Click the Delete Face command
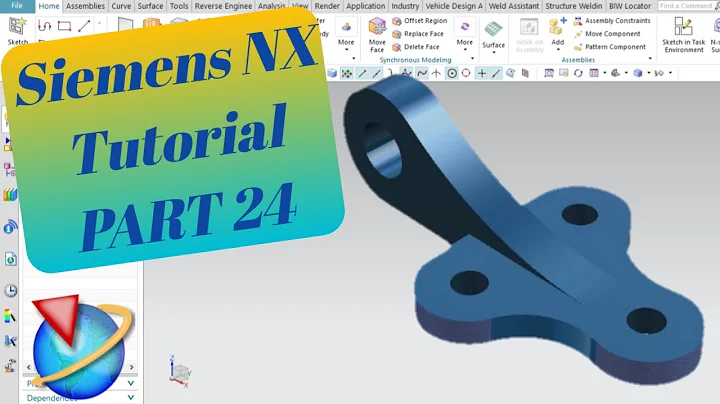Image resolution: width=720 pixels, height=404 pixels. coord(416,47)
